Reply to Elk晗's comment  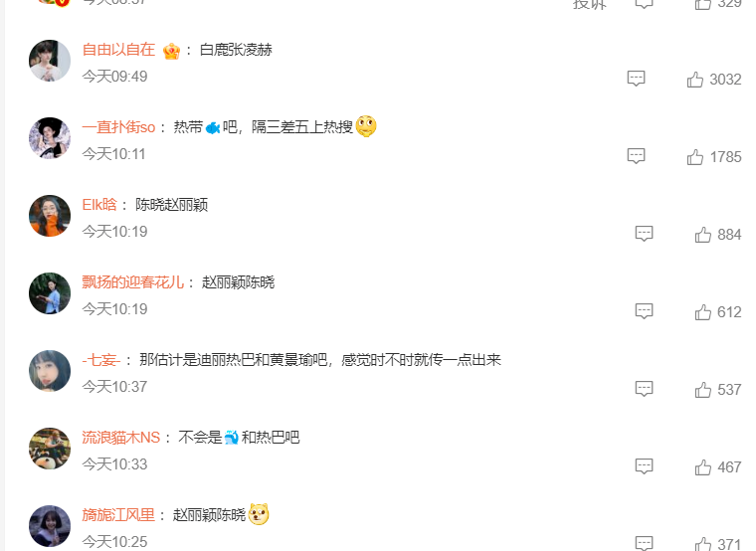645,234
